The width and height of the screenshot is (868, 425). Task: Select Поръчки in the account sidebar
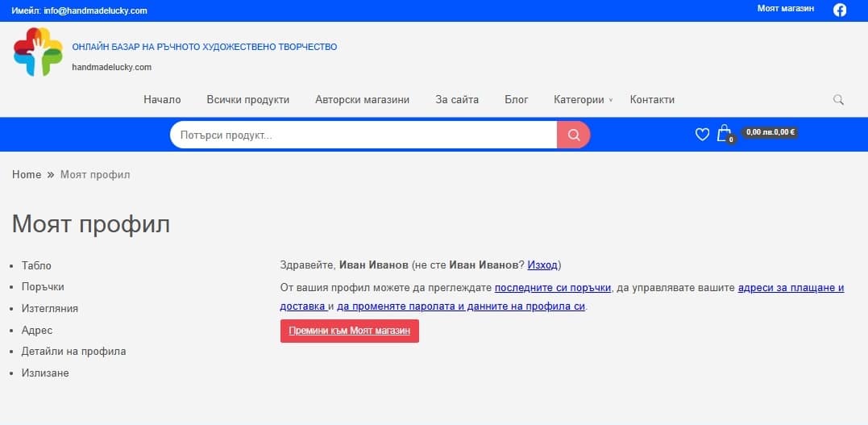pyautogui.click(x=44, y=287)
